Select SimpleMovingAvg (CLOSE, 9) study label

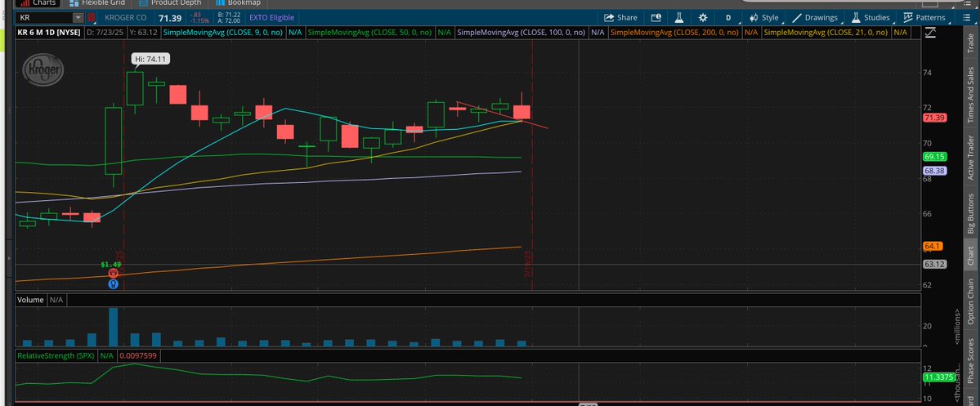(223, 32)
